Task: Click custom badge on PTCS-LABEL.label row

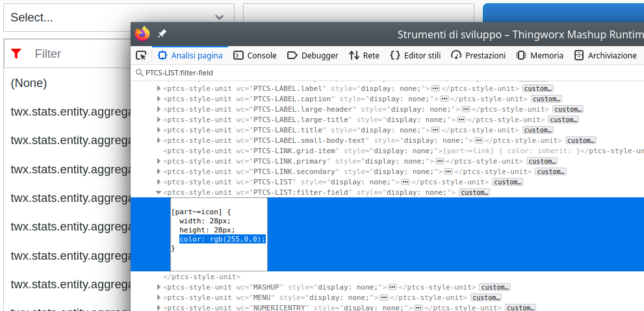Action: click(537, 88)
